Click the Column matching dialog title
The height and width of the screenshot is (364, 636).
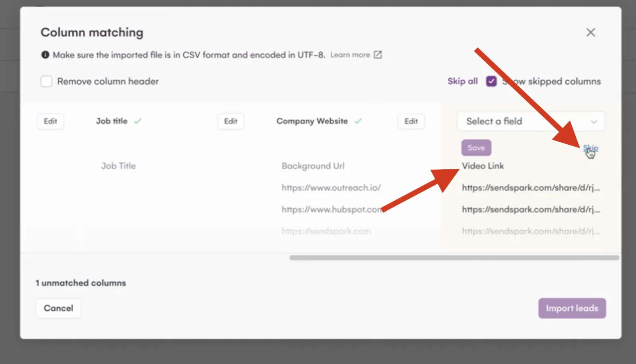[92, 33]
